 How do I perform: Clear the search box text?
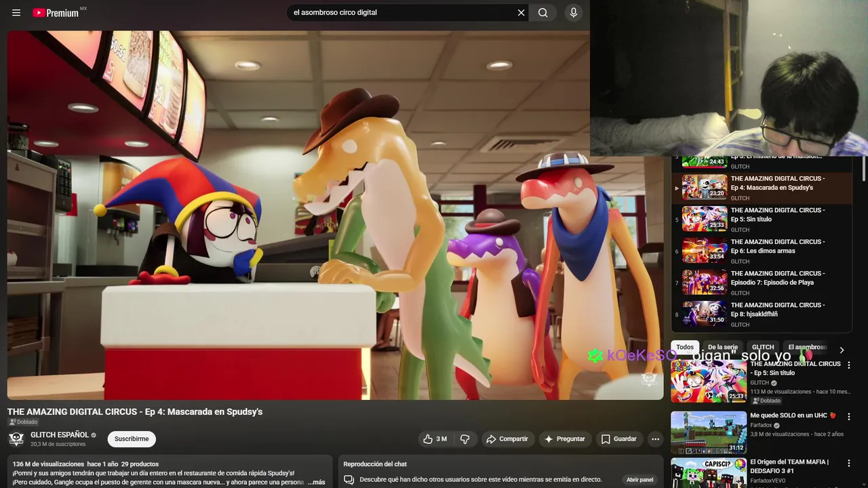click(521, 12)
